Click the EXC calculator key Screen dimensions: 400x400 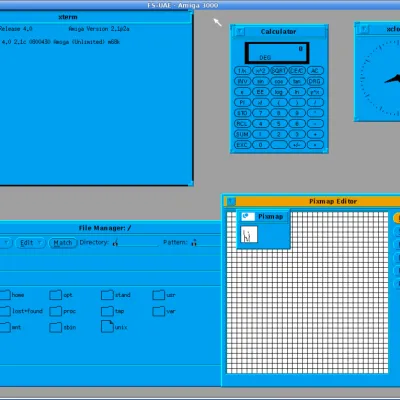242,145
